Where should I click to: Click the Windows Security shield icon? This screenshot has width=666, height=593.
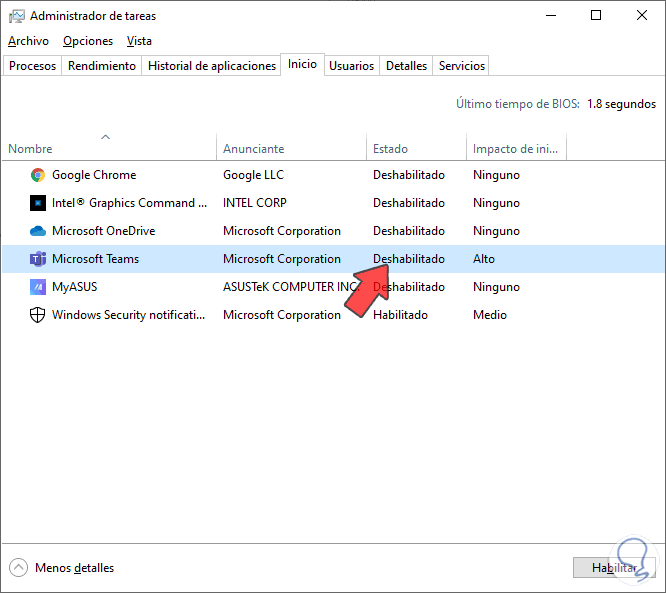[x=38, y=315]
